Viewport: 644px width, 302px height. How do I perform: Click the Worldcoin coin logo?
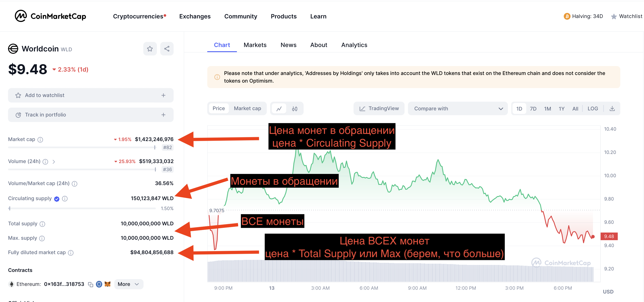(x=13, y=49)
